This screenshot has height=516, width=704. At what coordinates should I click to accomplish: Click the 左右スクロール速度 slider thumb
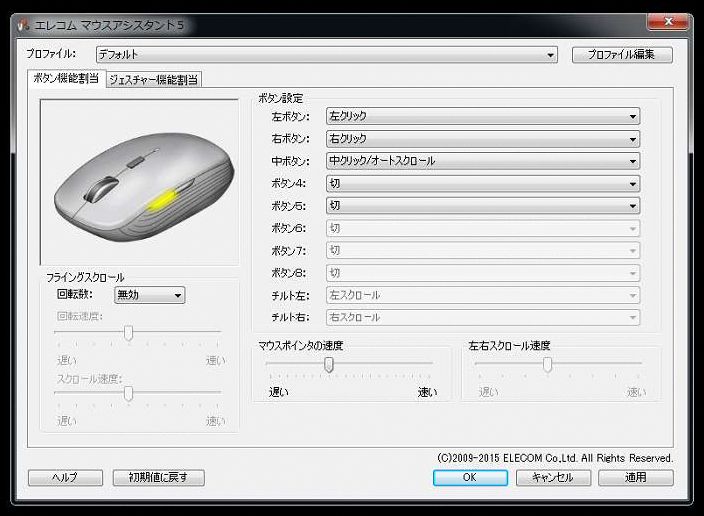click(x=547, y=365)
